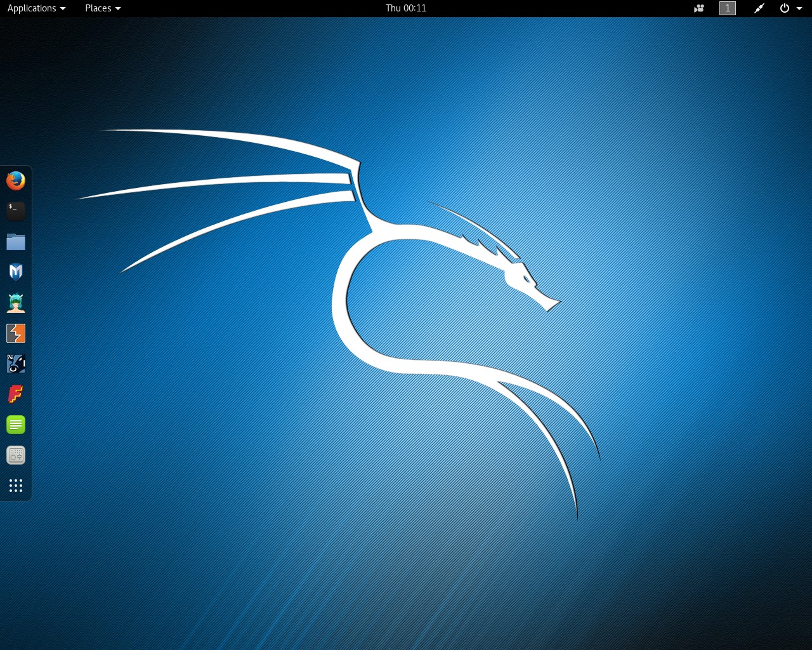Expand the system menu arrow beside power
Image resolution: width=812 pixels, height=650 pixels.
[799, 8]
